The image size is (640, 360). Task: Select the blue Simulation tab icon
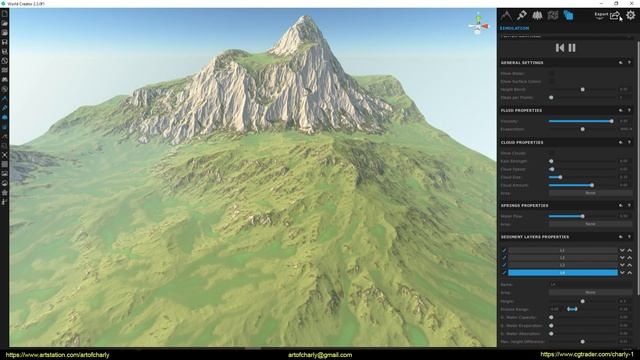pyautogui.click(x=568, y=16)
